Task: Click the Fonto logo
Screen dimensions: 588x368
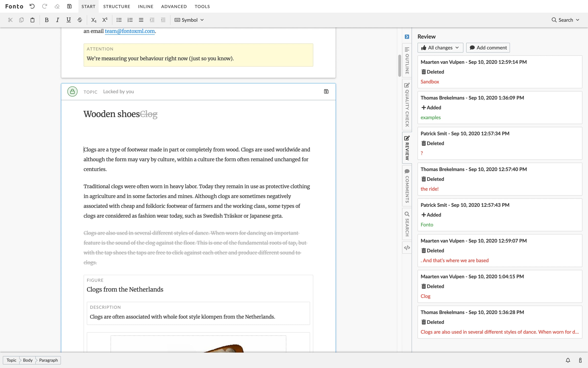Action: pos(14,6)
